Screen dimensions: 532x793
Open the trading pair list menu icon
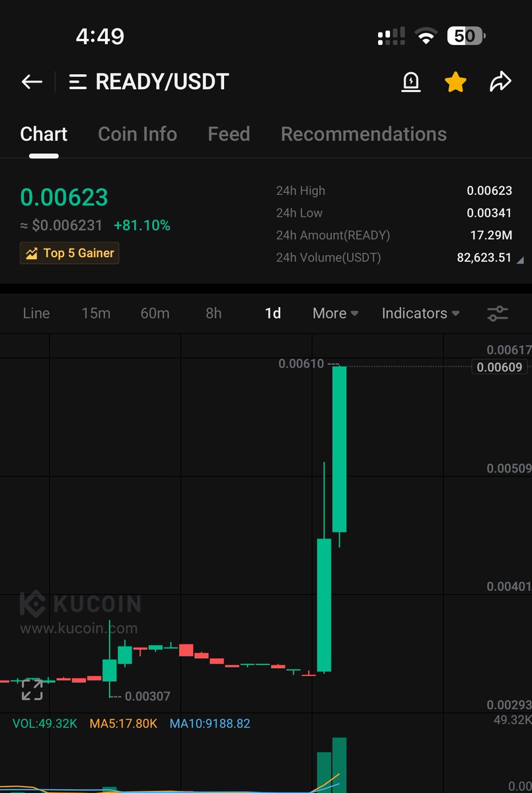click(78, 82)
